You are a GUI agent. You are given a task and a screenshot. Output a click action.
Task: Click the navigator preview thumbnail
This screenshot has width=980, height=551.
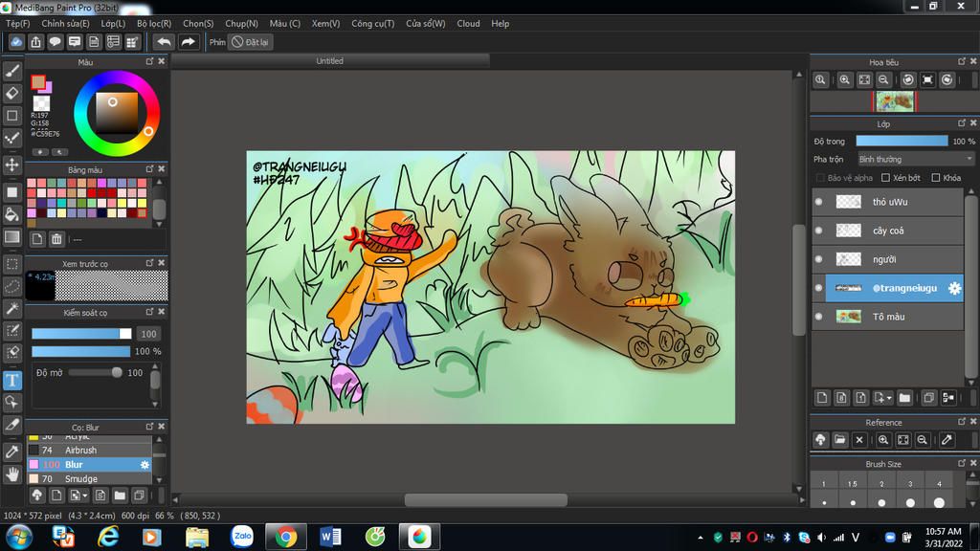[x=895, y=101]
